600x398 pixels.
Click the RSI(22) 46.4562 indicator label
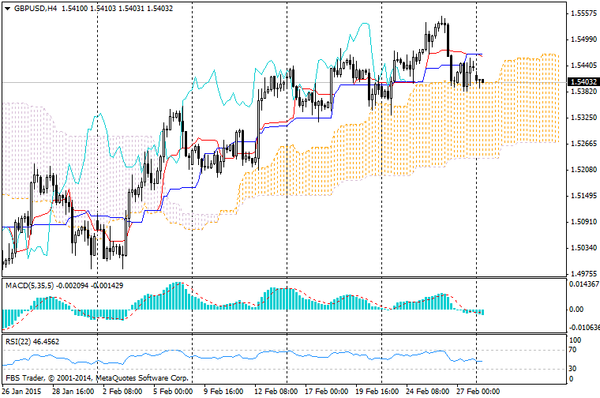[x=32, y=342]
